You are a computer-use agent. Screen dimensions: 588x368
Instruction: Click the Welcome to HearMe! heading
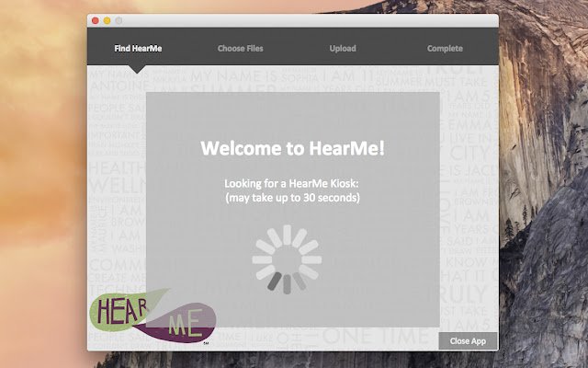point(292,148)
